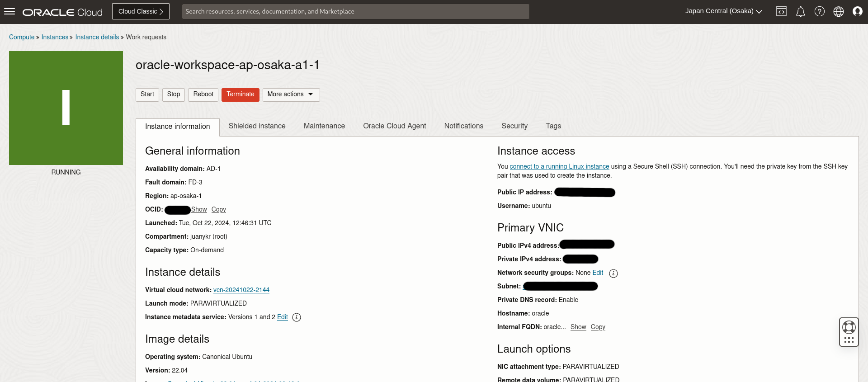Click the instance name oracle-workspace-ap-osaka-a1-1 heading
This screenshot has width=868, height=382.
click(228, 65)
